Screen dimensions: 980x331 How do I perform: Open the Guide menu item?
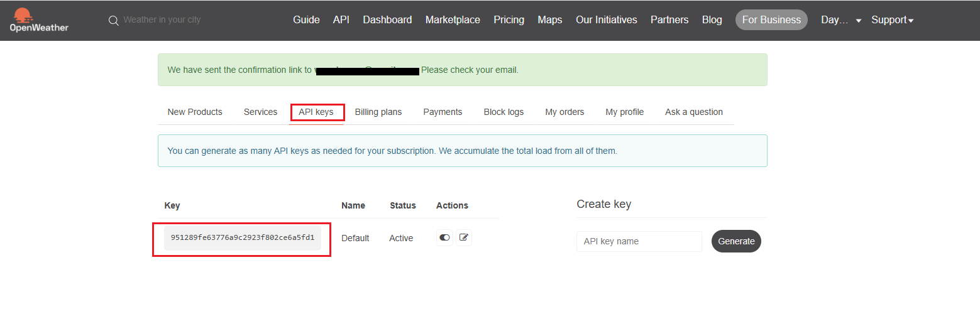tap(306, 20)
